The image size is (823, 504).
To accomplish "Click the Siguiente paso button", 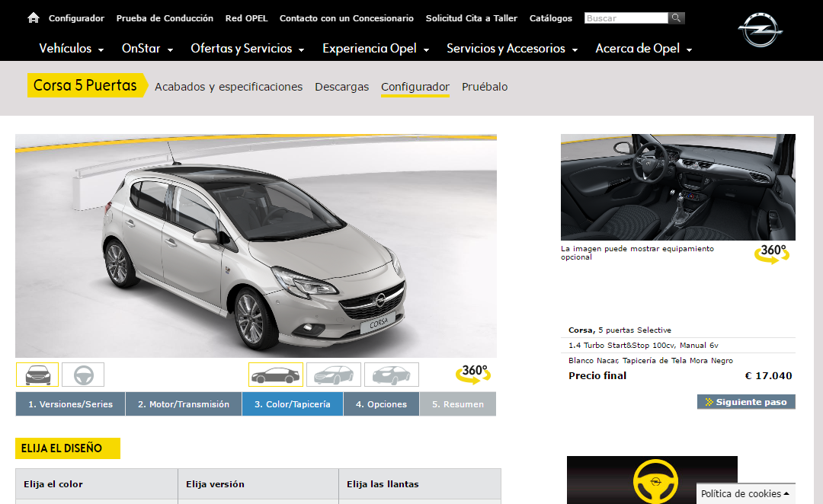I will point(746,402).
